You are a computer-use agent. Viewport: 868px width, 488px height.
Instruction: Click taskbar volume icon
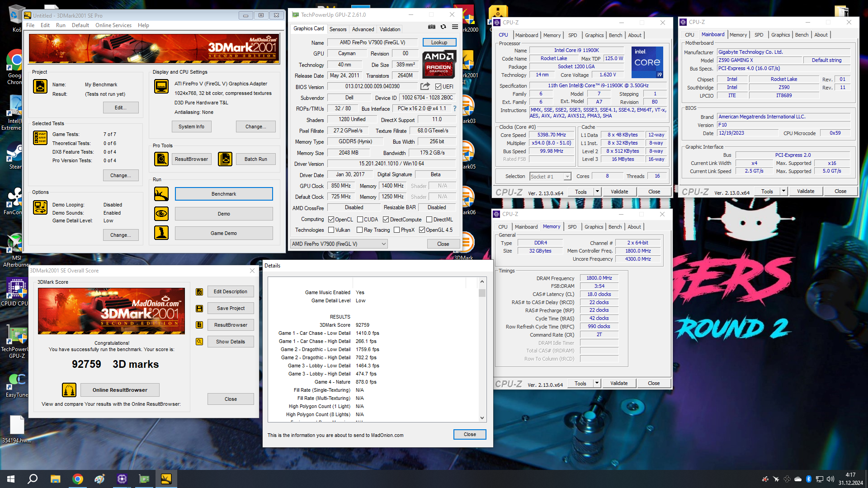830,479
